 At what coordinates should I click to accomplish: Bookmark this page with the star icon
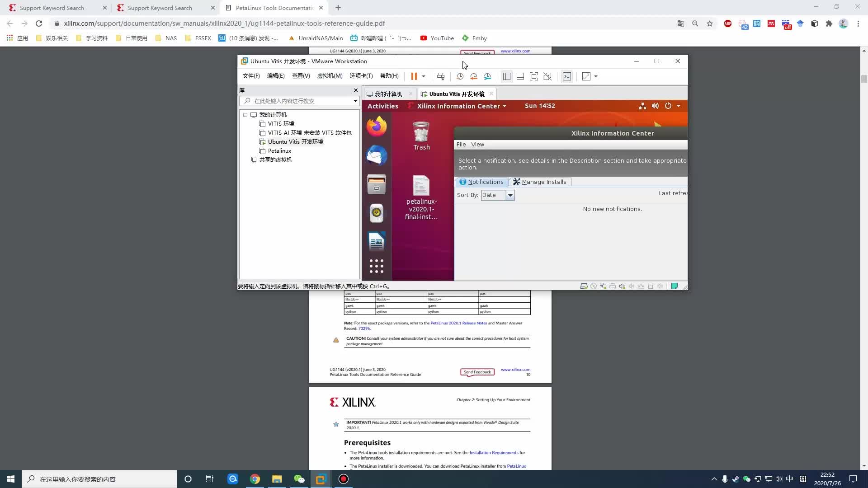(710, 23)
